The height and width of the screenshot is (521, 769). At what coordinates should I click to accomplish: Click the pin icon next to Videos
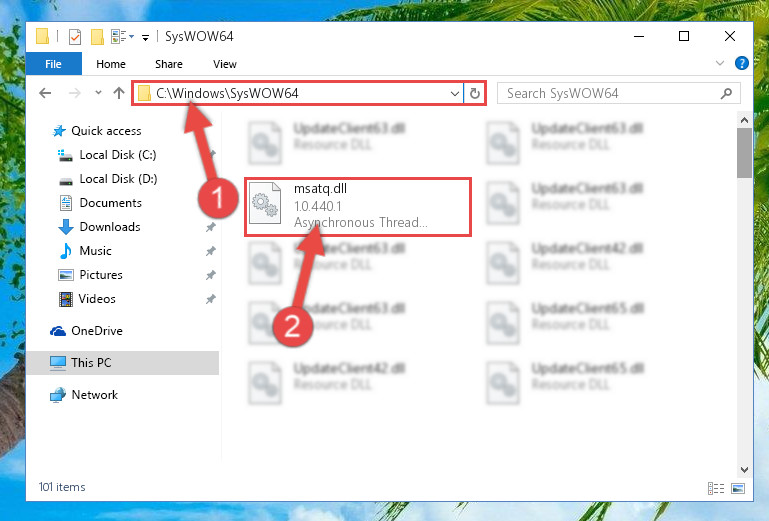211,299
